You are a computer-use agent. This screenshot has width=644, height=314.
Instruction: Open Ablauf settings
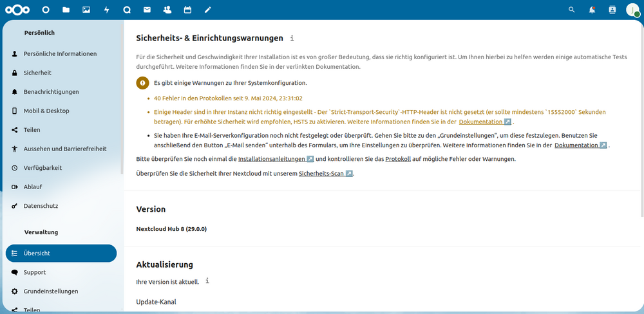click(x=61, y=187)
